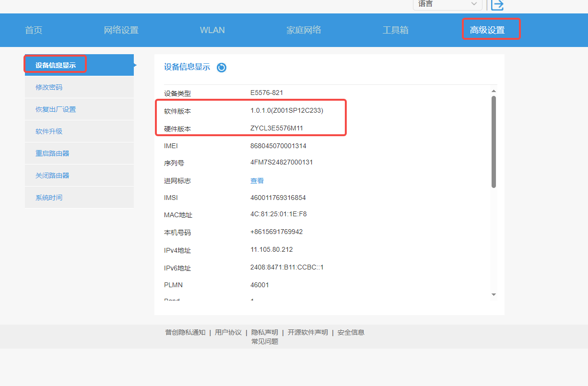
Task: Open the 普创隐私通知 footer link
Action: 185,332
